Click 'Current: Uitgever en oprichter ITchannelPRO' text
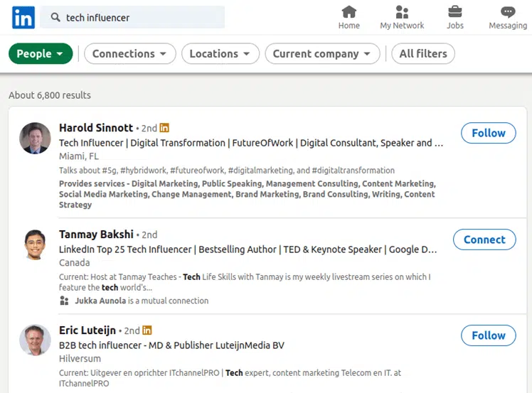 [x=230, y=378]
